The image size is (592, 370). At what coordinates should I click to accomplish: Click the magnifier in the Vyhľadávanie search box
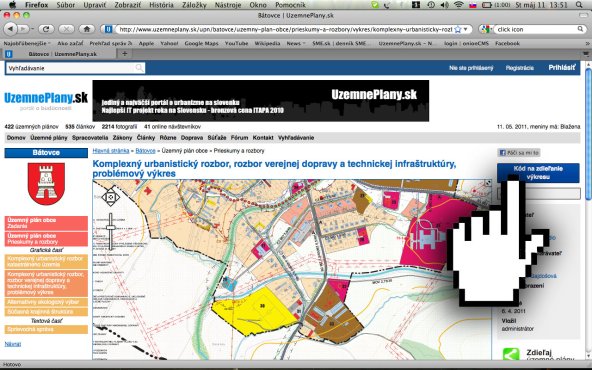click(x=139, y=68)
